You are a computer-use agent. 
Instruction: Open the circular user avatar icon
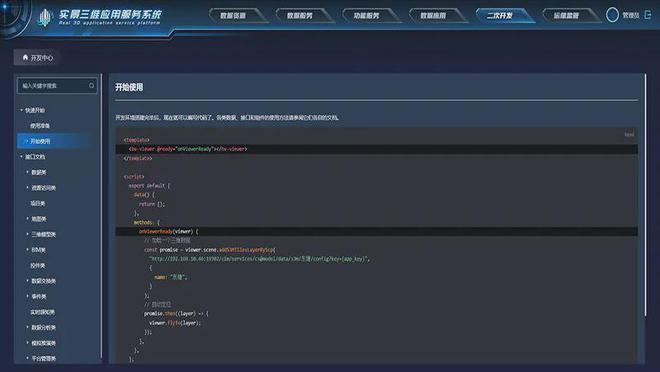coord(612,15)
